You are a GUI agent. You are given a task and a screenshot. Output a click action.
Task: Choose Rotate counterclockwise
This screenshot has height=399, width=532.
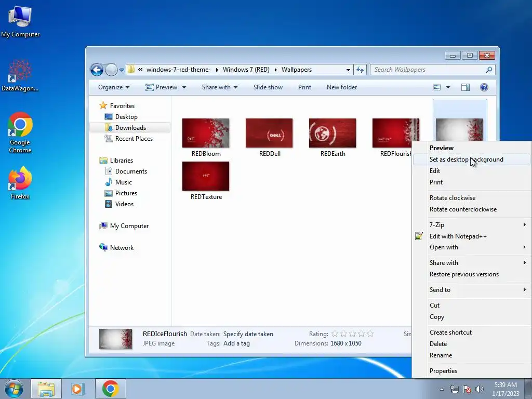pyautogui.click(x=472, y=209)
